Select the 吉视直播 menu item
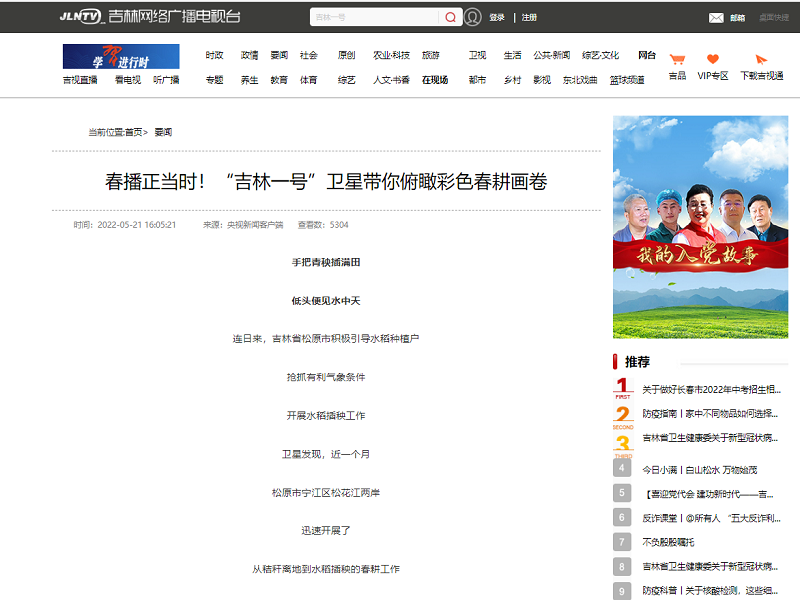800x600 pixels. click(80, 80)
